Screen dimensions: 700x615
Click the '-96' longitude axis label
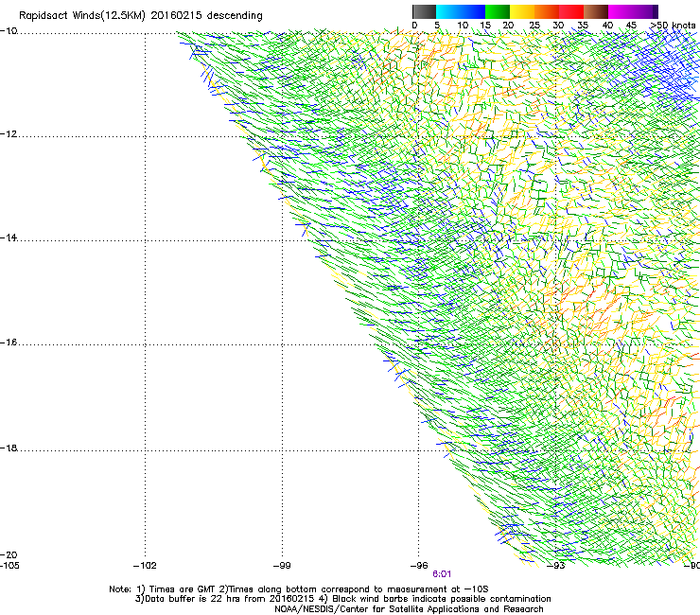[x=419, y=566]
